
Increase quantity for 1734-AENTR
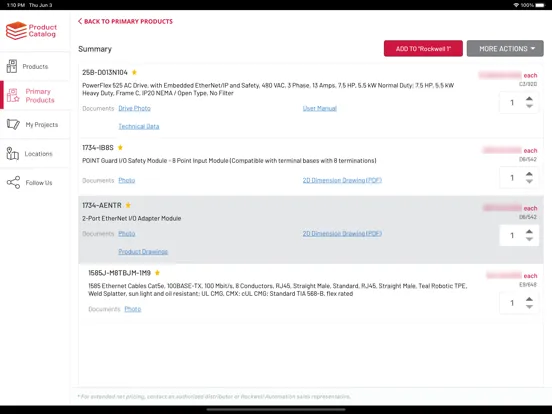click(529, 232)
